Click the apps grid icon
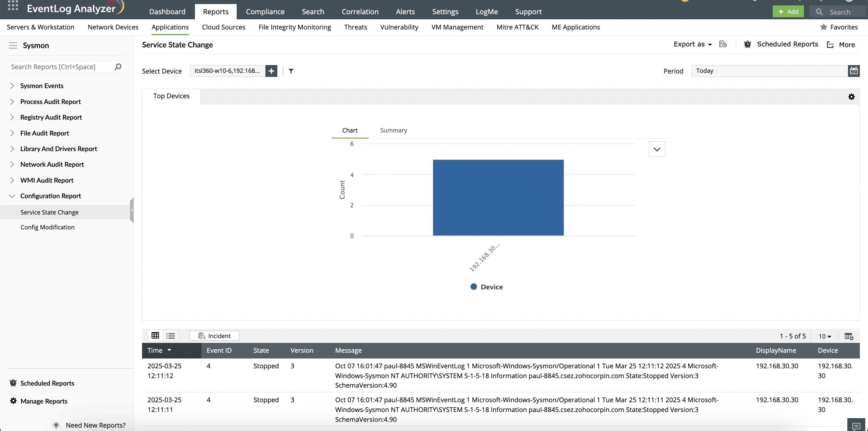 tap(13, 6)
